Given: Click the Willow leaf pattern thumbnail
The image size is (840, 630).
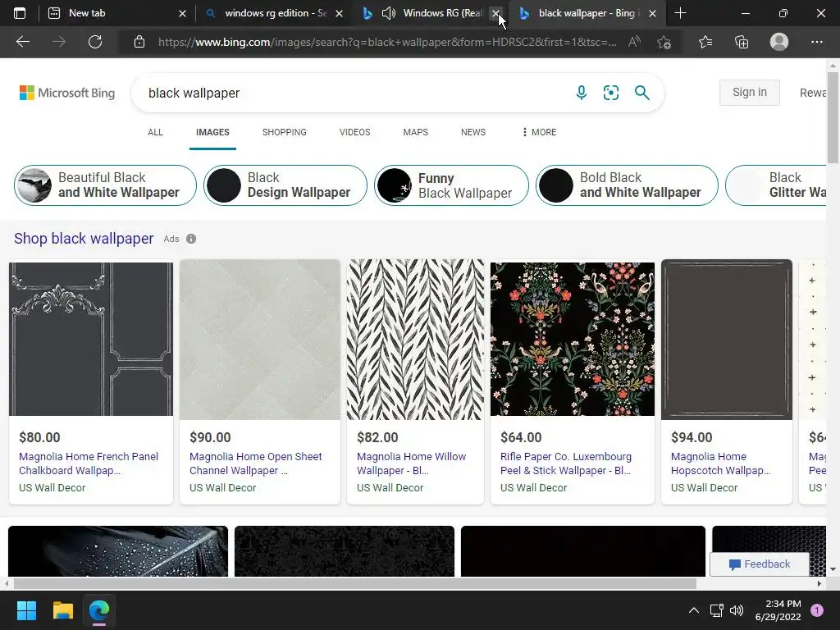Looking at the screenshot, I should click(x=415, y=339).
